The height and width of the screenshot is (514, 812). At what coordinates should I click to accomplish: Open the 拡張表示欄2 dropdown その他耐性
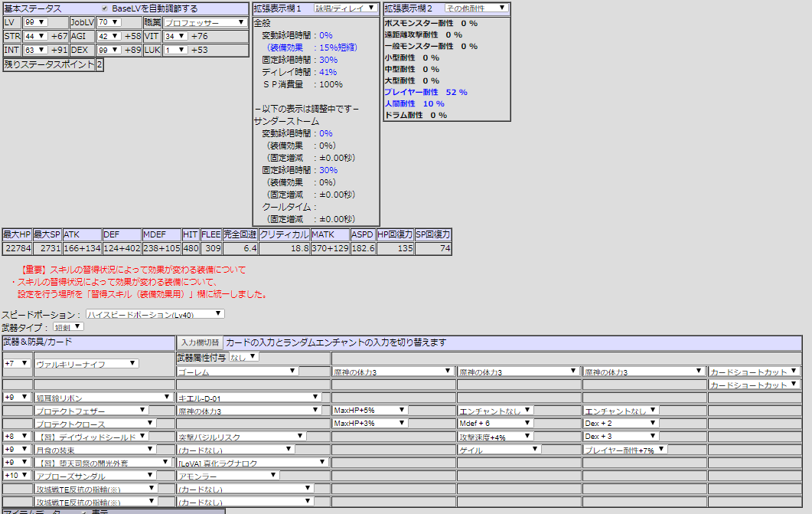point(476,8)
